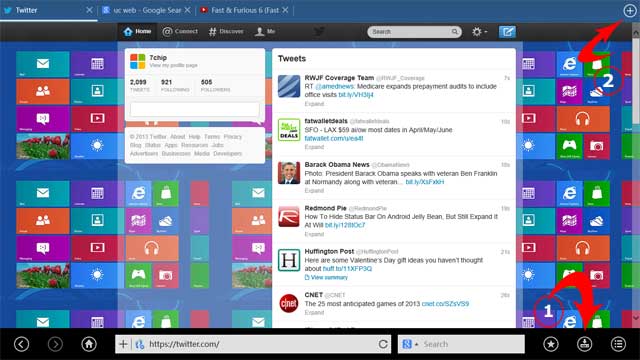The height and width of the screenshot is (360, 640).
Task: Expand the CNET tweet
Action: pyautogui.click(x=314, y=313)
